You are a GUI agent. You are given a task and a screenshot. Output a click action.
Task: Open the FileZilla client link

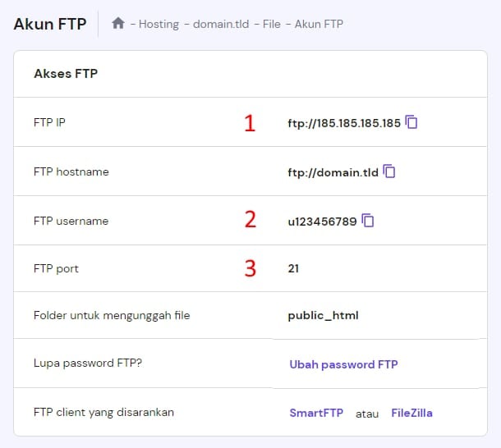click(411, 413)
